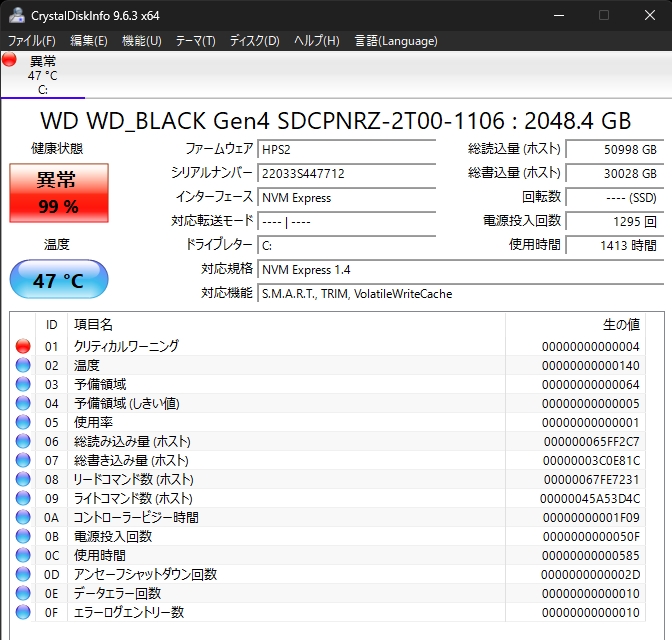Click the rotation rate value ---- (SSD)
The width and height of the screenshot is (672, 640).
(615, 197)
